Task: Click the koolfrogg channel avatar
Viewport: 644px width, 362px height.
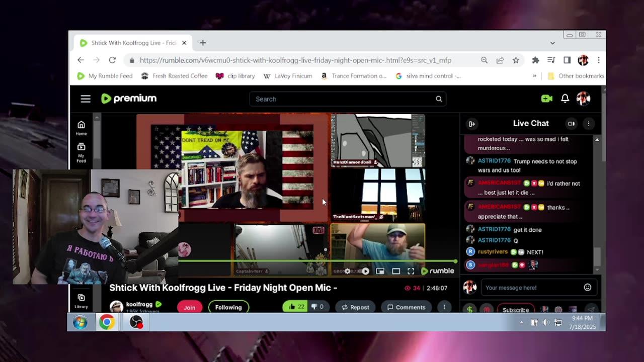Action: click(116, 307)
